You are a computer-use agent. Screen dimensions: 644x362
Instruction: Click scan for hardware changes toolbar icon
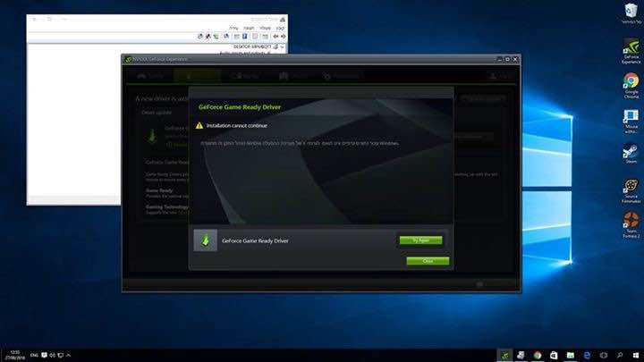click(x=226, y=37)
